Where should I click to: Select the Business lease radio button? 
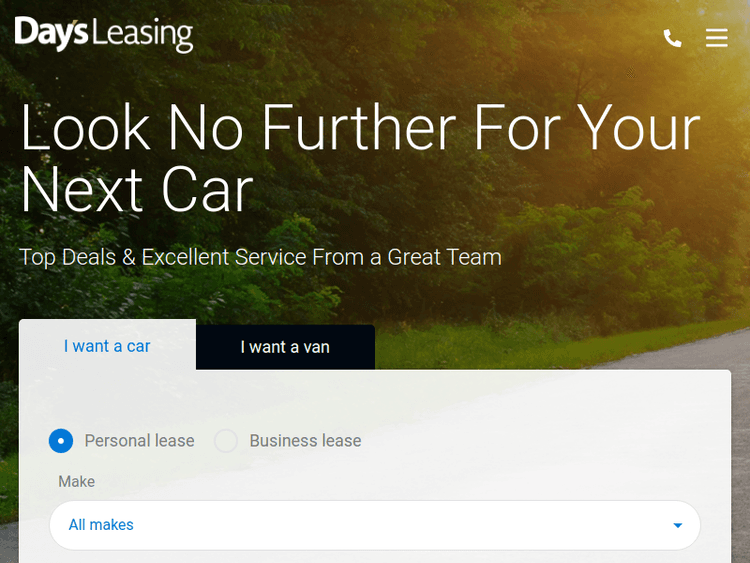[226, 441]
